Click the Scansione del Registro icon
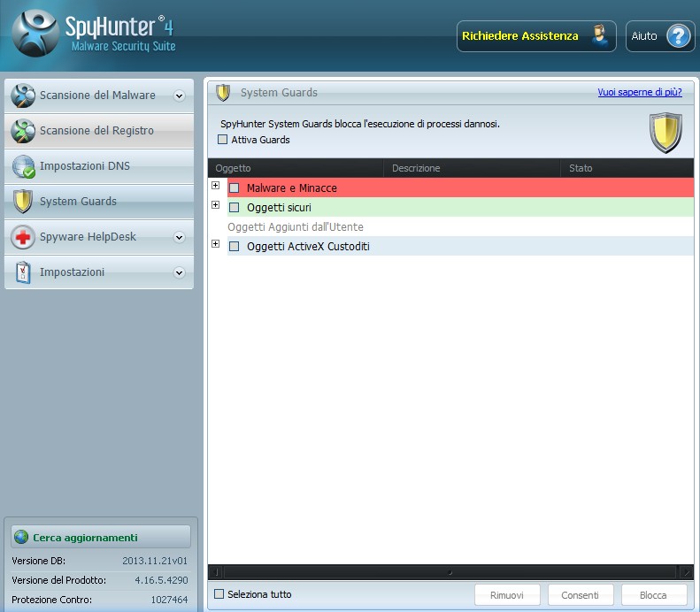The height and width of the screenshot is (612, 700). tap(23, 131)
